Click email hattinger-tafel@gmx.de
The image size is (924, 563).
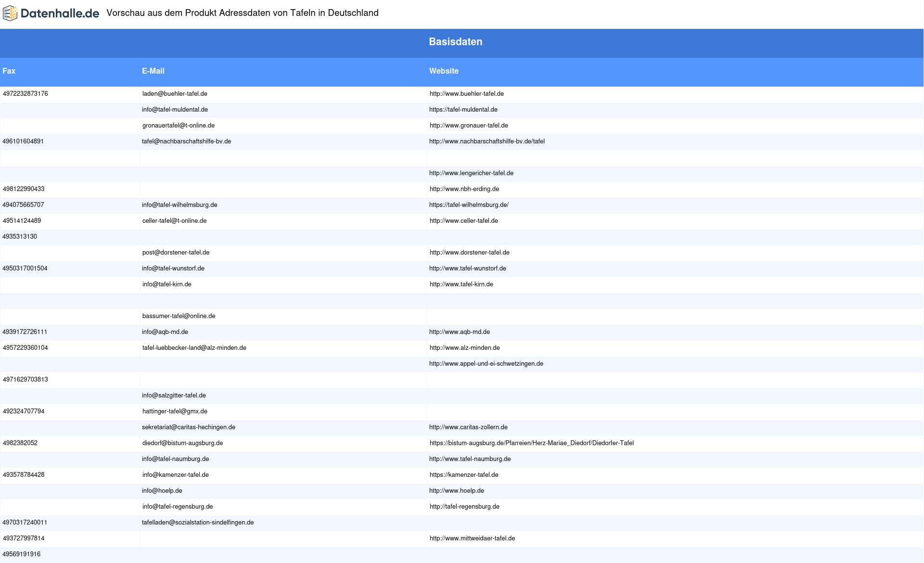click(175, 411)
